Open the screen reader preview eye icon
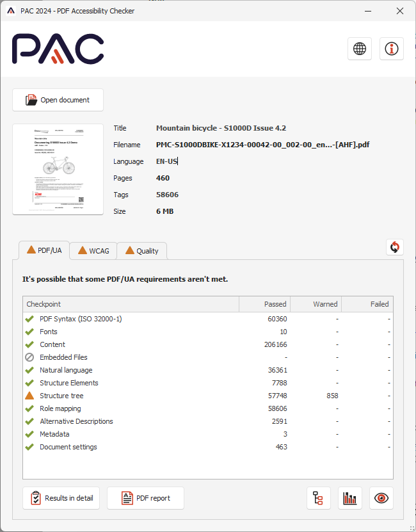This screenshot has height=532, width=416. [381, 498]
